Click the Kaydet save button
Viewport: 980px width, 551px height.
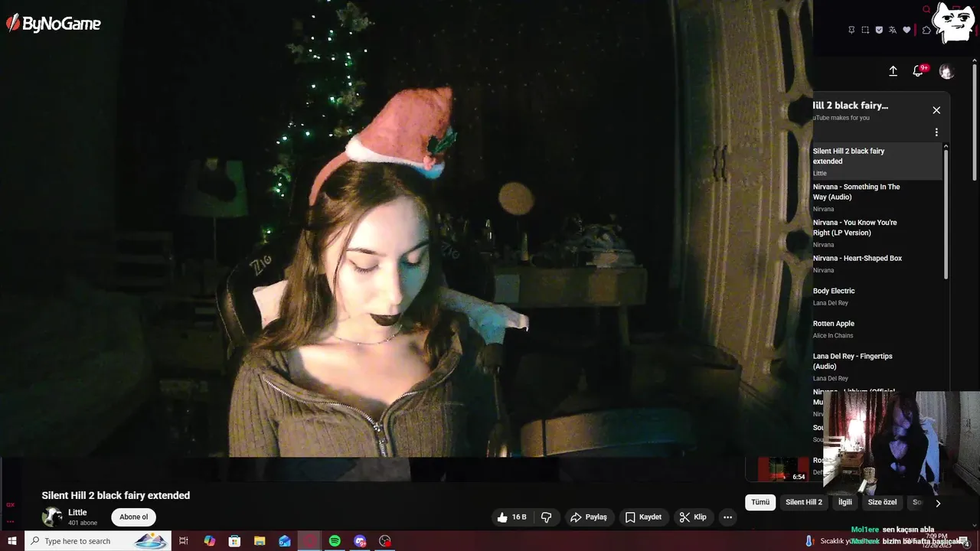coord(643,517)
